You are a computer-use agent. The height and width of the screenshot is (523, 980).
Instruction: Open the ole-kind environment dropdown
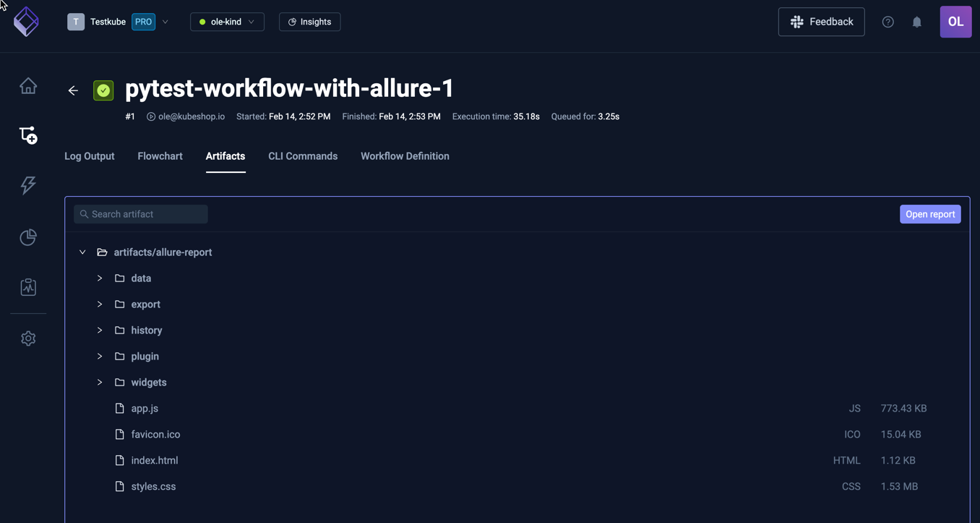227,22
